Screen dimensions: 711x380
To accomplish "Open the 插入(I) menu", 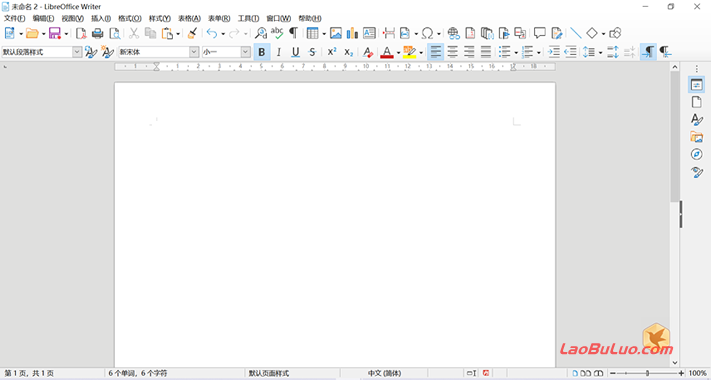I will 101,19.
